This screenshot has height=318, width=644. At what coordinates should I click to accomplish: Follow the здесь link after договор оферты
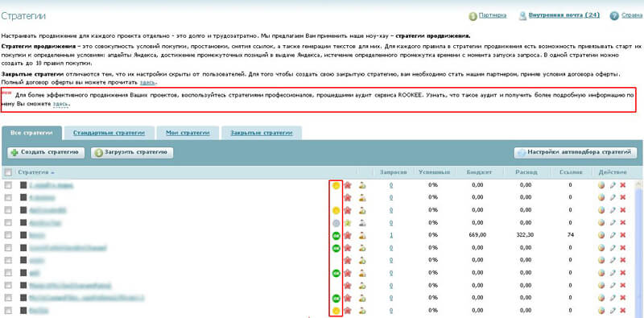[x=148, y=83]
